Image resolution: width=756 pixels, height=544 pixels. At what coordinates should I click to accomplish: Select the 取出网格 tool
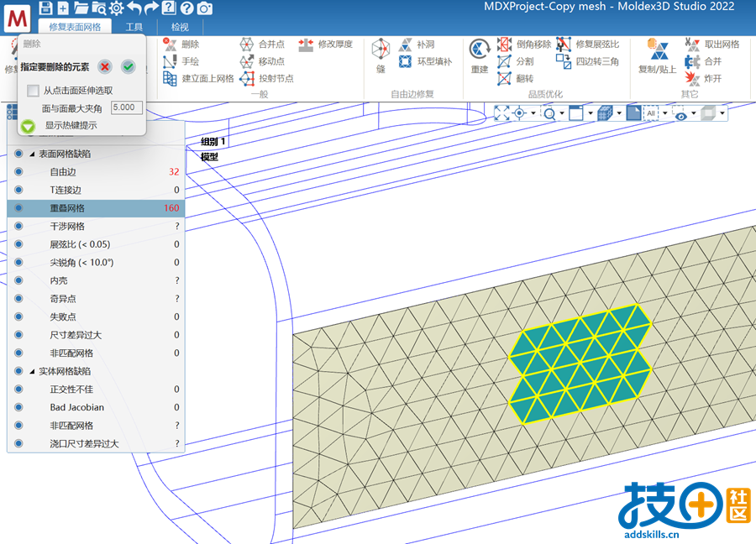(x=712, y=44)
